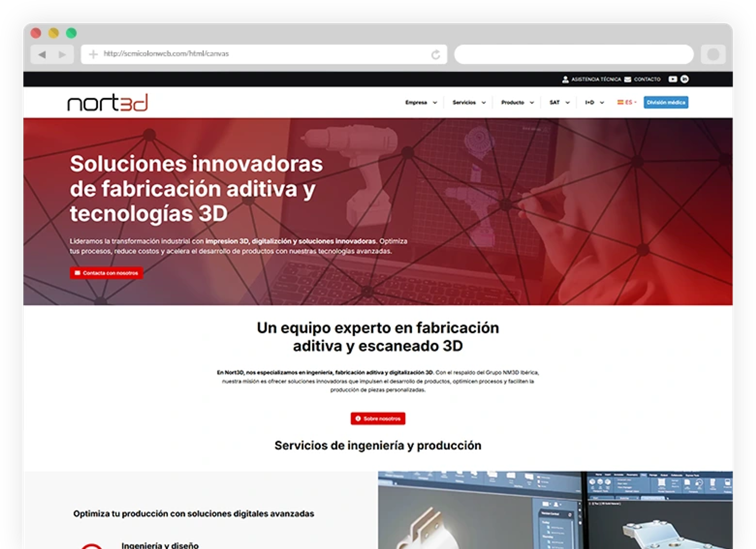Click 'Optimiza tu producción' subheading
The height and width of the screenshot is (549, 756).
194,514
